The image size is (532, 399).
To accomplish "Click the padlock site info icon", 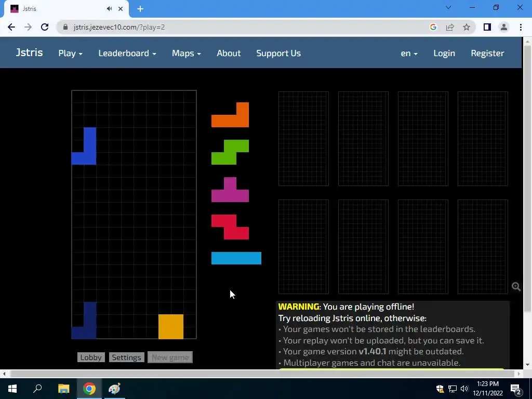I will coord(65,27).
